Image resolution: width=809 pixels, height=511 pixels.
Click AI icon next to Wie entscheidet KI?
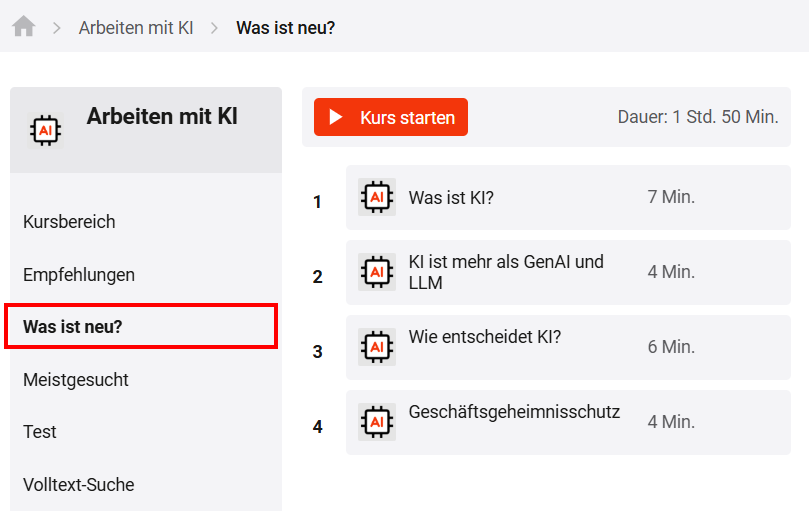click(377, 347)
